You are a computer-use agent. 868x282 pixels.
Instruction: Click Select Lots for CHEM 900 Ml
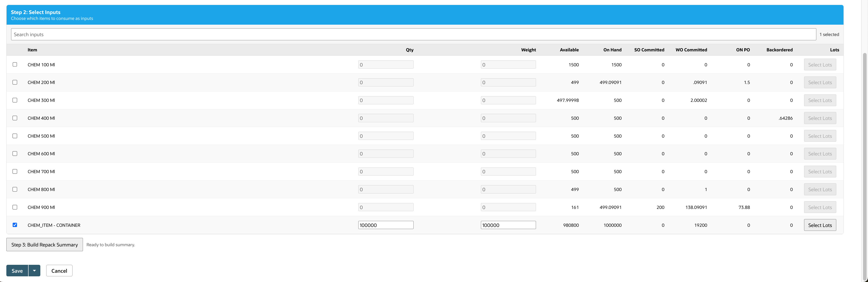pyautogui.click(x=820, y=207)
